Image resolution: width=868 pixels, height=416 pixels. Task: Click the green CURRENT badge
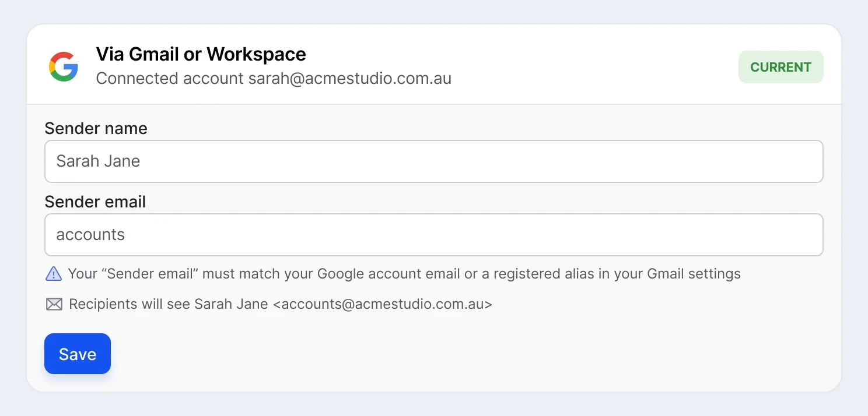(x=780, y=67)
